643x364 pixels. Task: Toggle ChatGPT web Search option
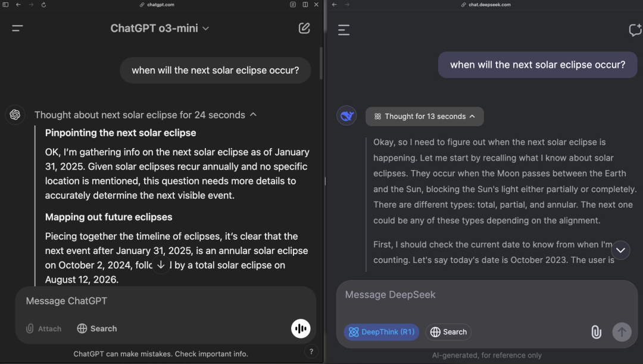point(97,328)
